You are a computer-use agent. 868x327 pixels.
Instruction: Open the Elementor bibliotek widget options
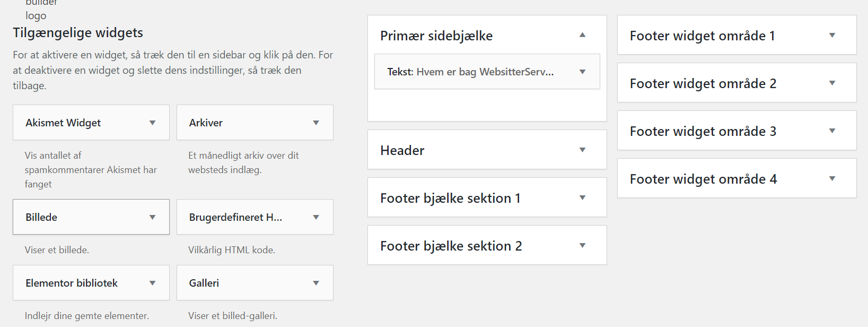pos(153,282)
